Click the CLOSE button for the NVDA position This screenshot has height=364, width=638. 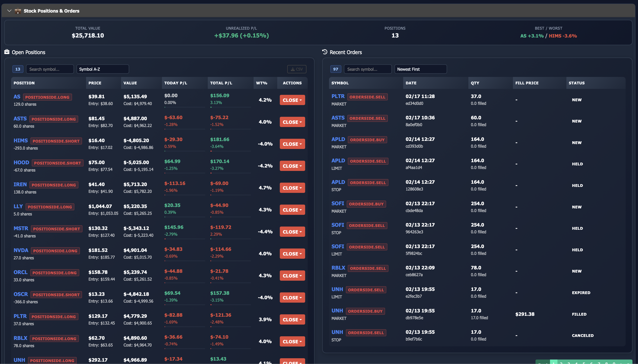click(x=292, y=254)
